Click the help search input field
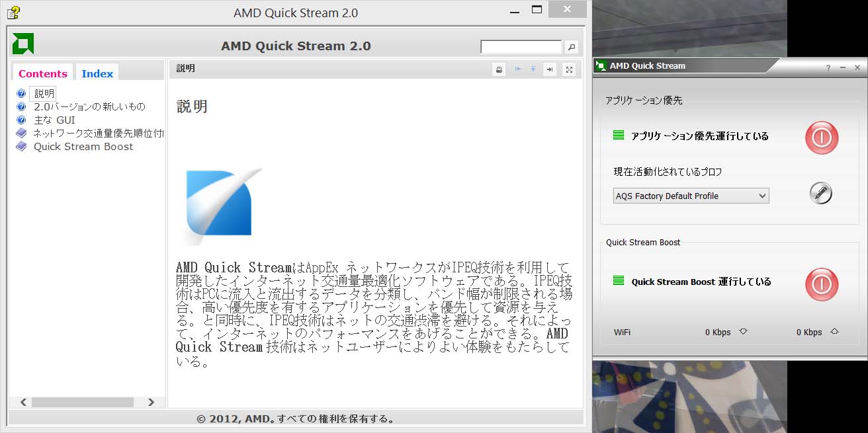Viewport: 868px width, 433px height. tap(521, 47)
